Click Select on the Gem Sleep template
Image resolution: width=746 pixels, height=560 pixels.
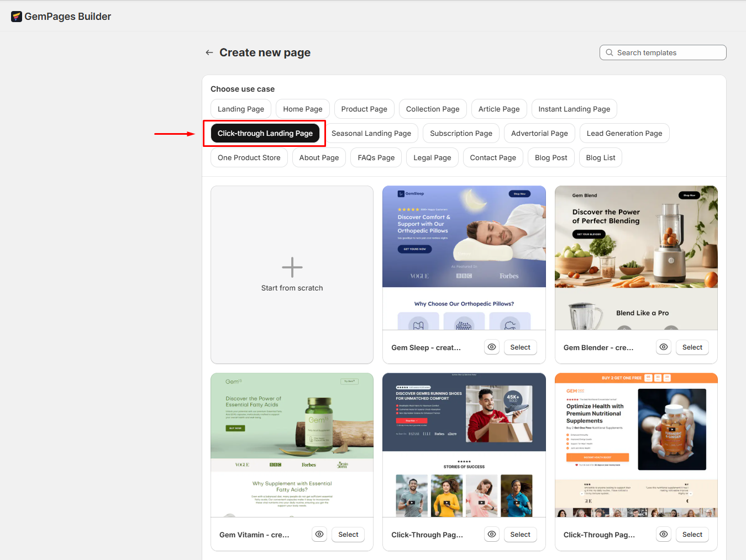click(x=520, y=347)
